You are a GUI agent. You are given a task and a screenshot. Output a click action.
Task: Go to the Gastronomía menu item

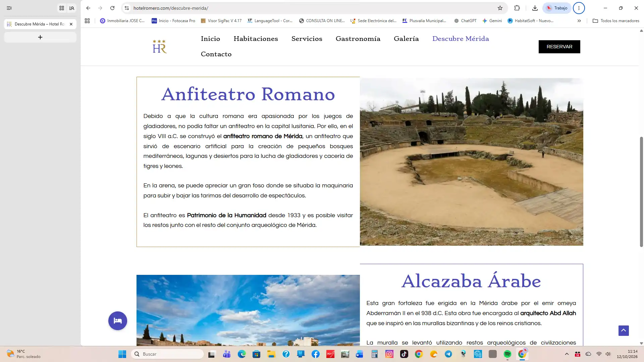pyautogui.click(x=358, y=39)
